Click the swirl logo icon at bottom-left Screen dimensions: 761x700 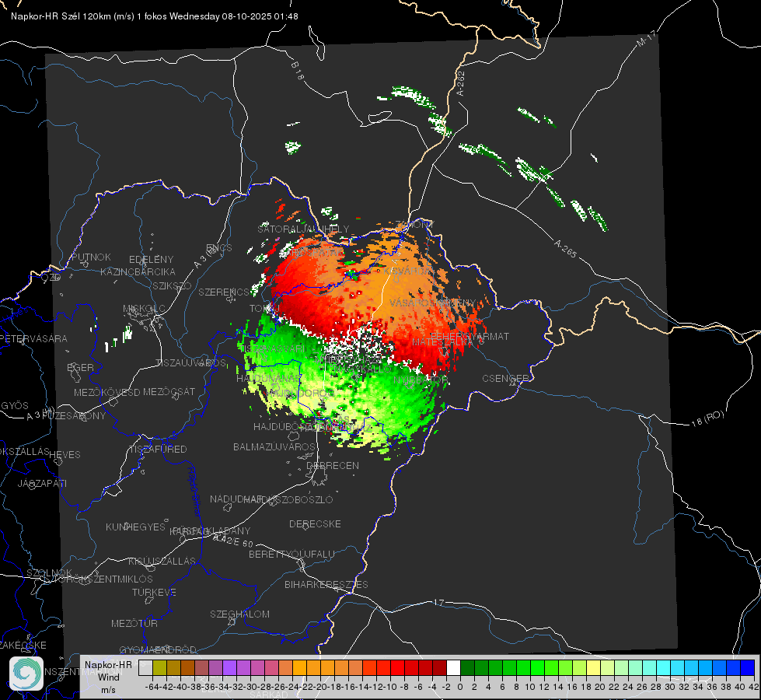click(26, 674)
